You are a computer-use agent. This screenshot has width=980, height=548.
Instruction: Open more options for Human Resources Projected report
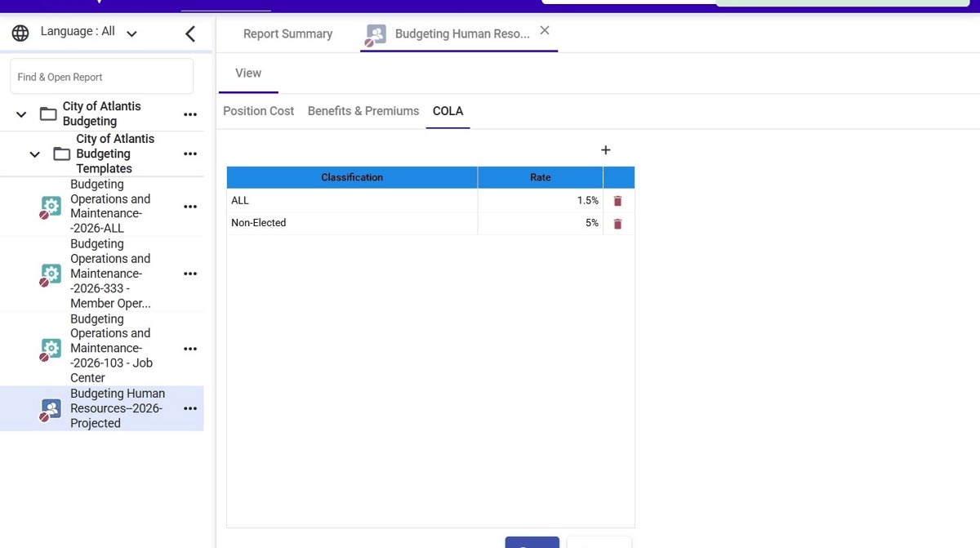pos(190,408)
